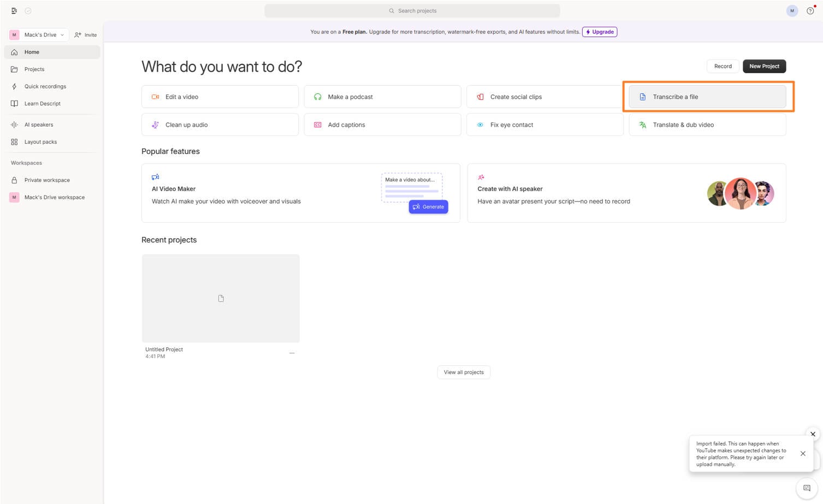Click the Fix eye contact eye icon
The image size is (823, 504).
pos(480,124)
